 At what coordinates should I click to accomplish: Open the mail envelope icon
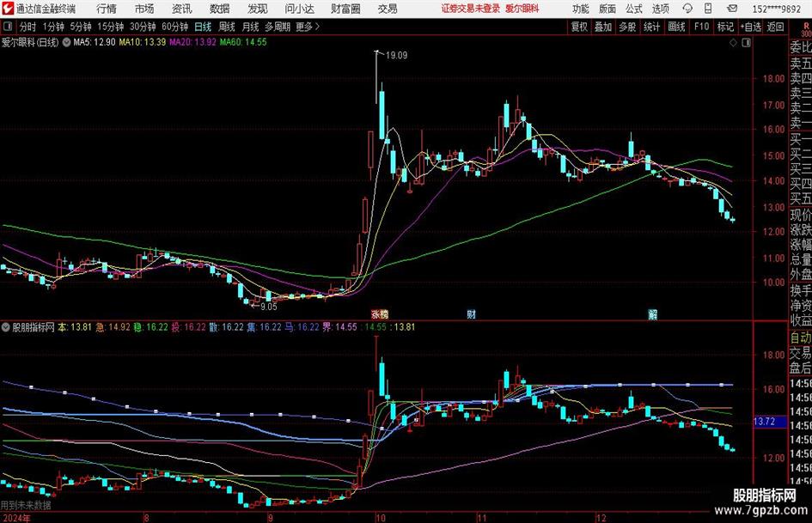point(732,9)
